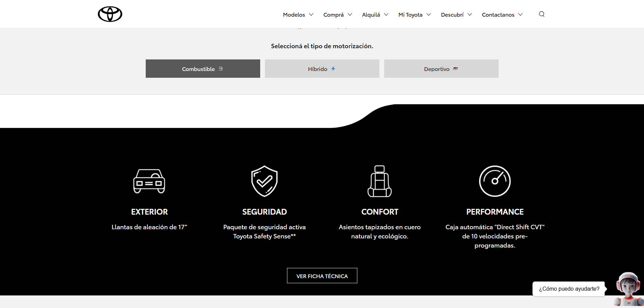Open the Descubrí menu item

[452, 15]
